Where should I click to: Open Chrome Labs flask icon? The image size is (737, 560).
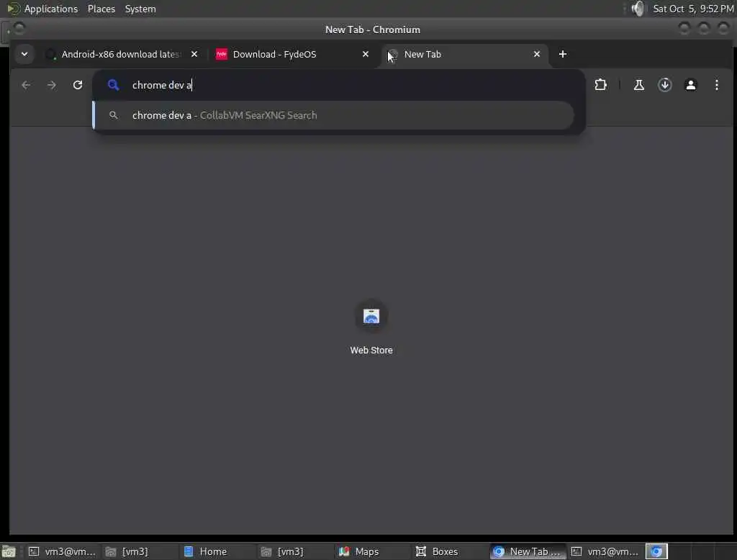639,85
